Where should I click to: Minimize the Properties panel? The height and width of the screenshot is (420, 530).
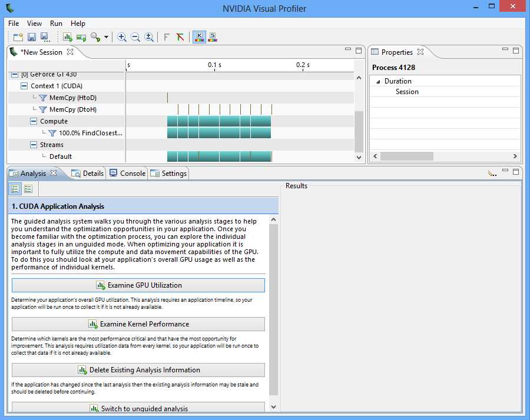[x=505, y=49]
